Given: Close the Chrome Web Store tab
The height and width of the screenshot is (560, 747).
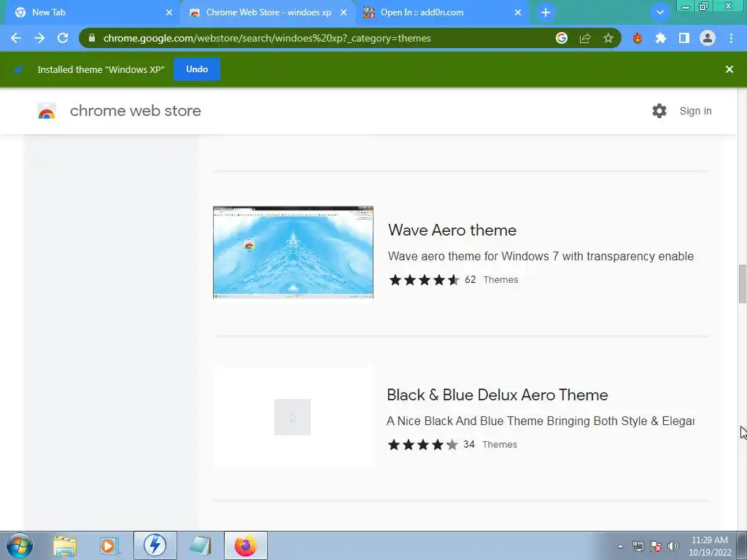Looking at the screenshot, I should 344,13.
